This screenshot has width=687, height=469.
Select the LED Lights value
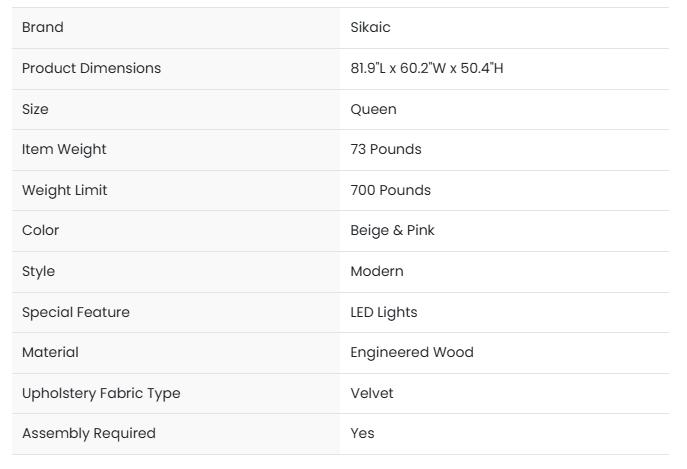(384, 312)
